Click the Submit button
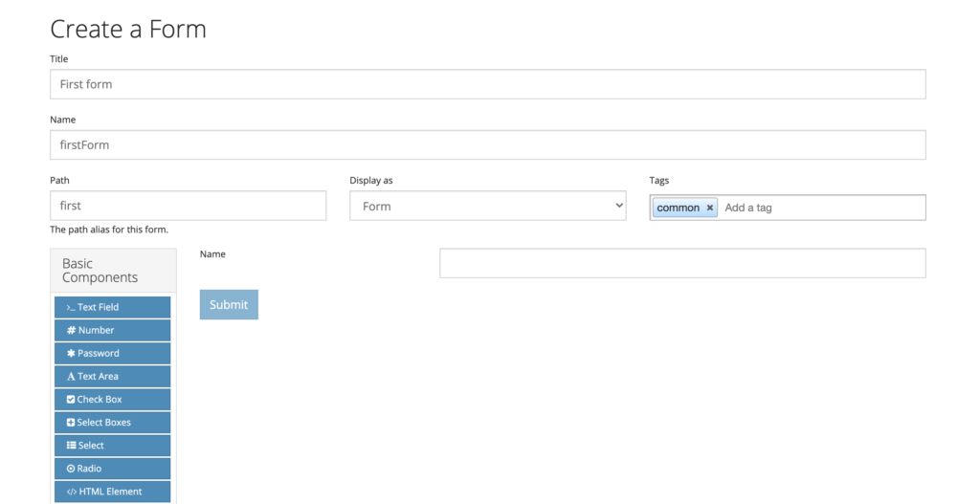The width and height of the screenshot is (980, 504). tap(229, 305)
